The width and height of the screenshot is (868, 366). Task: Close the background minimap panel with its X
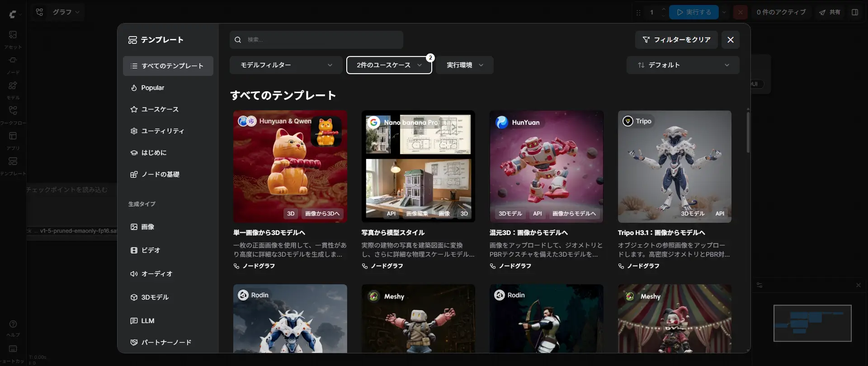(859, 285)
